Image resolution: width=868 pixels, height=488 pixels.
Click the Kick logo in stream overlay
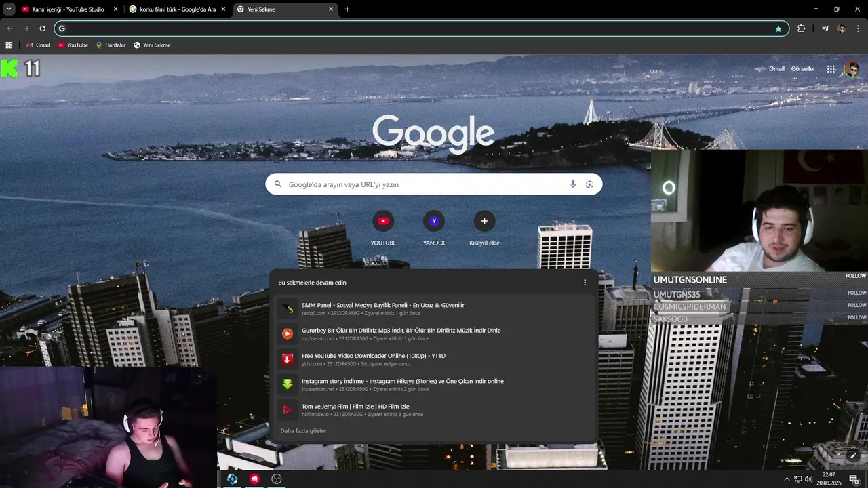[x=9, y=68]
